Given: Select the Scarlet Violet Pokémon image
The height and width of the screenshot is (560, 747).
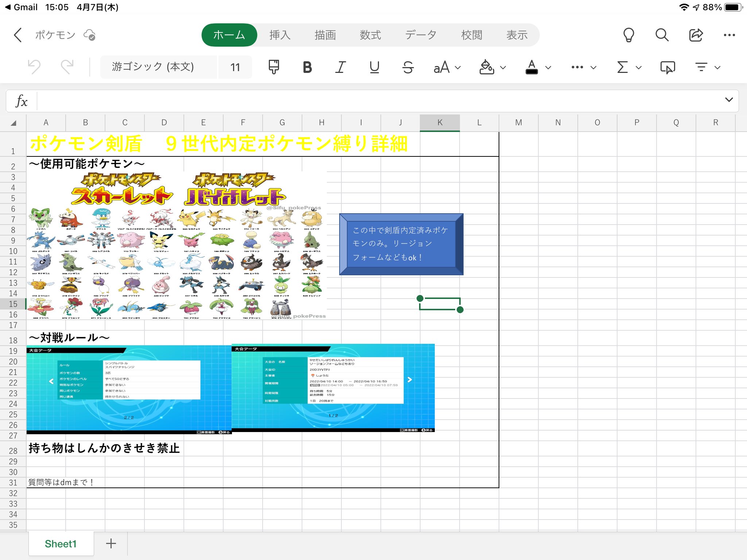Looking at the screenshot, I should click(x=177, y=246).
